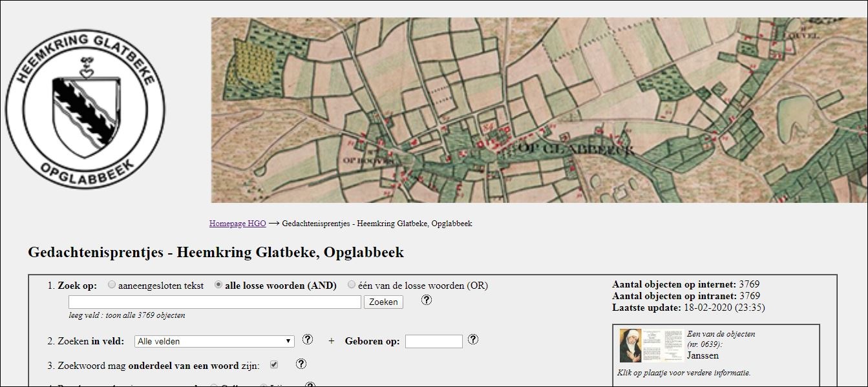Toggle 'onderdeel van een woord' checkbox
The width and height of the screenshot is (868, 387).
[274, 365]
